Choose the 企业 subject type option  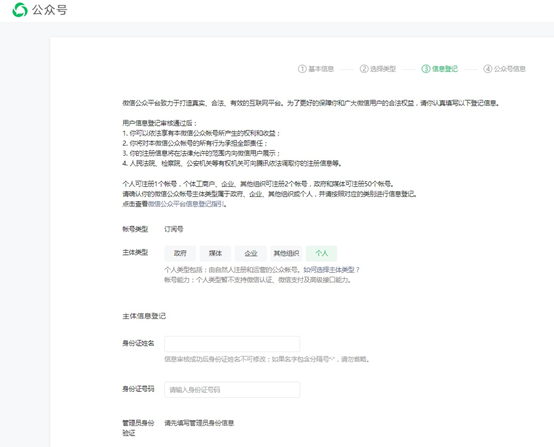coord(251,253)
